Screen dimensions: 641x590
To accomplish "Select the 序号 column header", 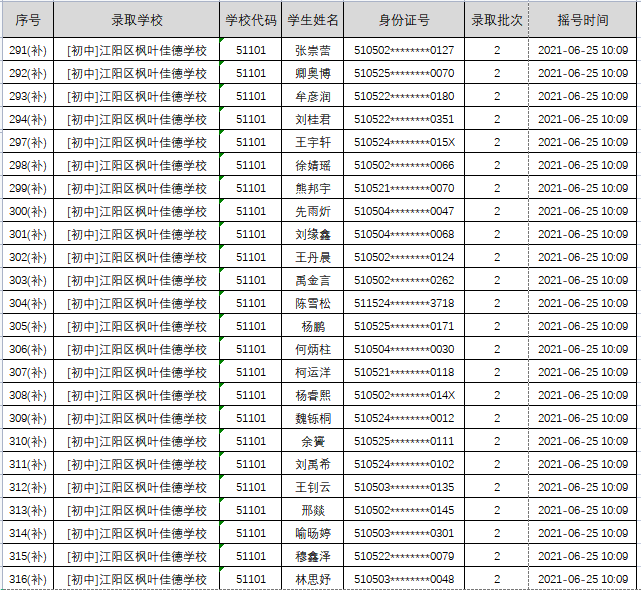I will pyautogui.click(x=28, y=20).
